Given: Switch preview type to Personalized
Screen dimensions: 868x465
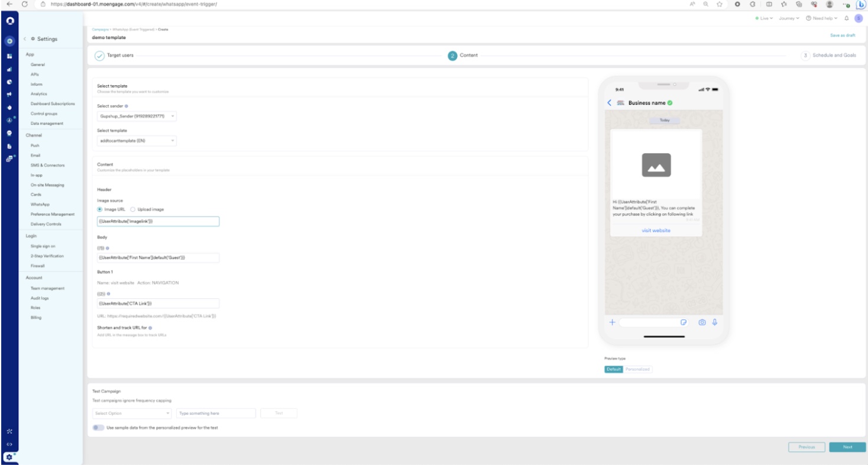Looking at the screenshot, I should point(637,369).
